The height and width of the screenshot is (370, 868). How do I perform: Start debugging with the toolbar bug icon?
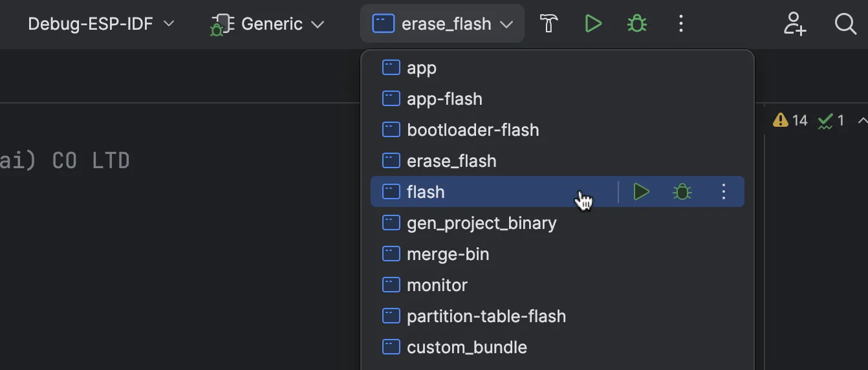pyautogui.click(x=636, y=24)
